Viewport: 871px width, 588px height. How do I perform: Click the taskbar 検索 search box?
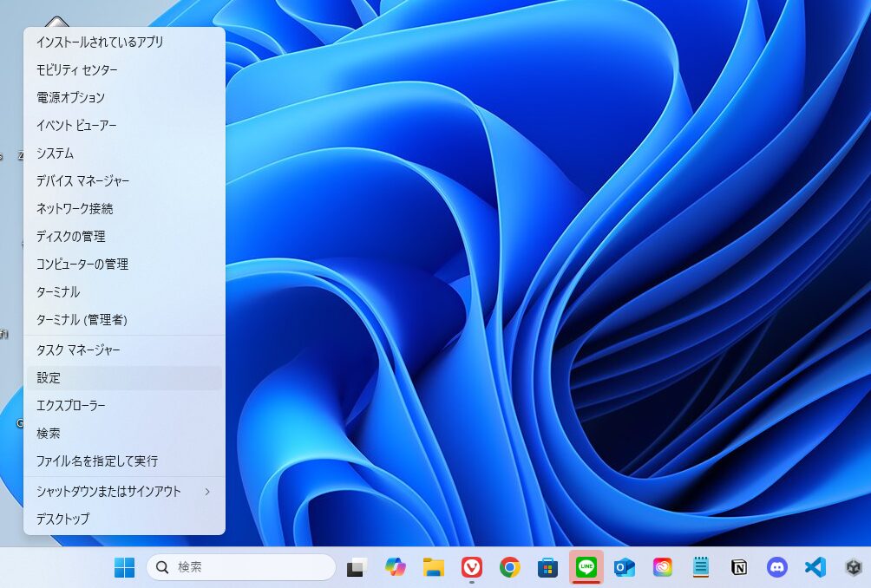(241, 567)
